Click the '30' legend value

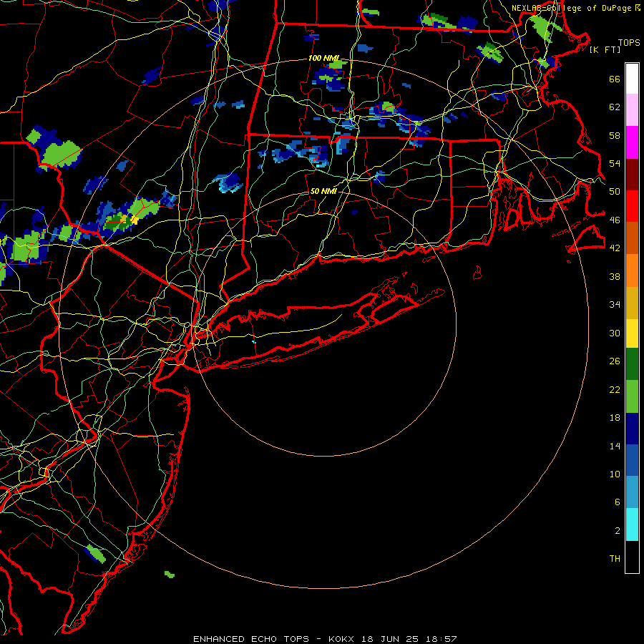pyautogui.click(x=615, y=333)
